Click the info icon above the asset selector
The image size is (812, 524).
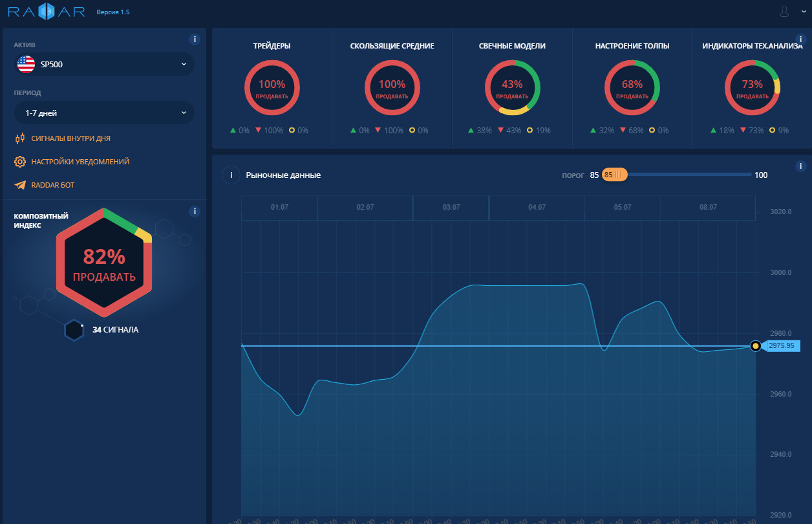195,39
